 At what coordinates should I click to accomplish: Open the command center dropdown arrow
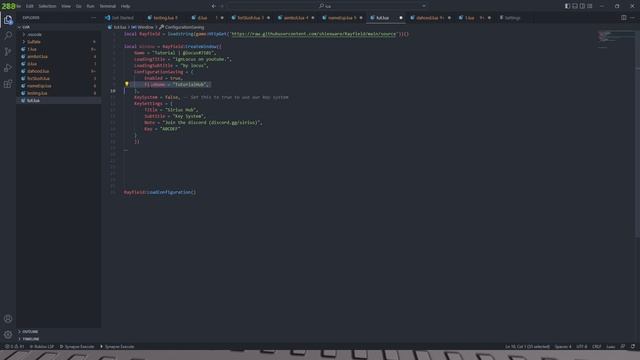click(x=424, y=6)
